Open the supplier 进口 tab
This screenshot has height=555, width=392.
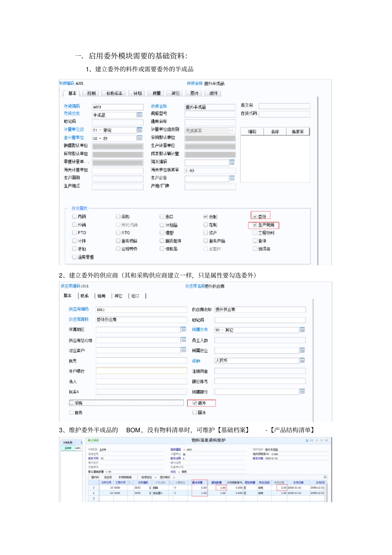tap(135, 296)
